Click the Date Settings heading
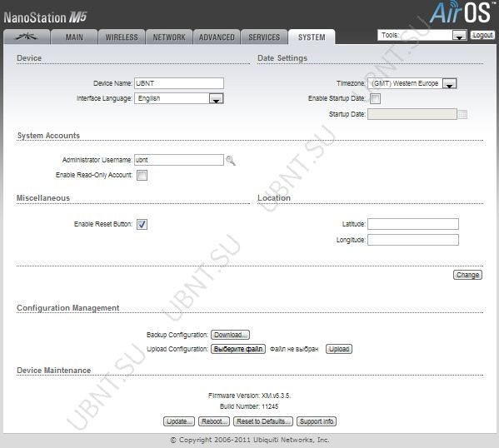 tap(282, 58)
